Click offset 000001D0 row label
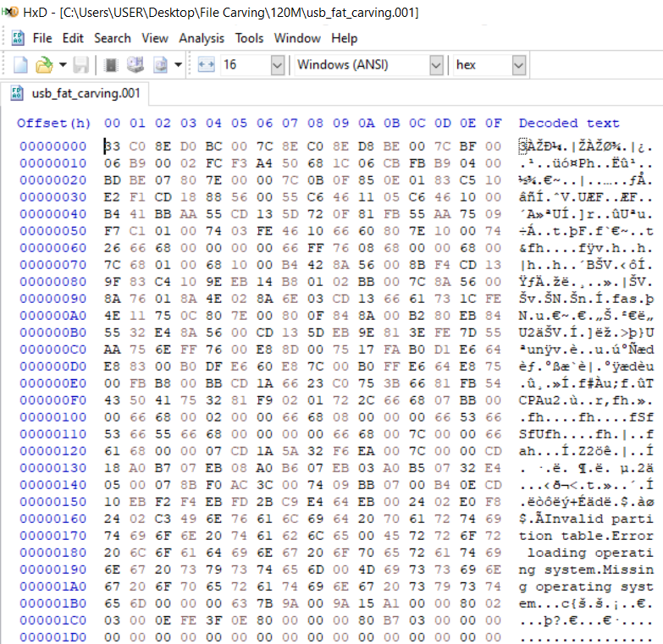The image size is (663, 644). (x=52, y=637)
